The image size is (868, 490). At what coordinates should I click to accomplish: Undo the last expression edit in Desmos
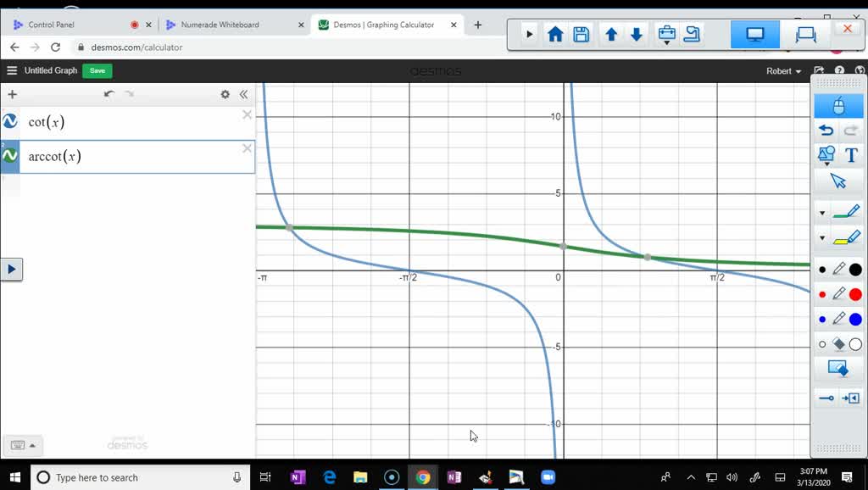[108, 95]
